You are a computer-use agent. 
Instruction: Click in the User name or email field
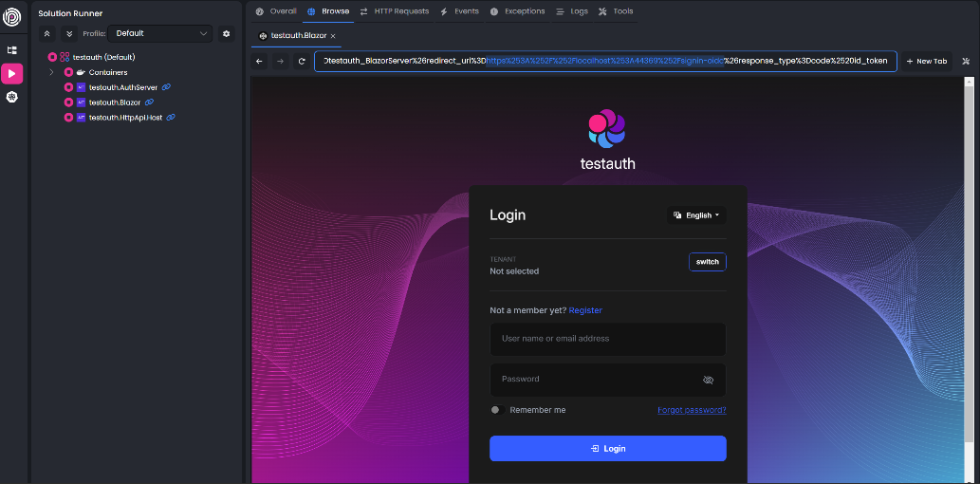pos(607,339)
